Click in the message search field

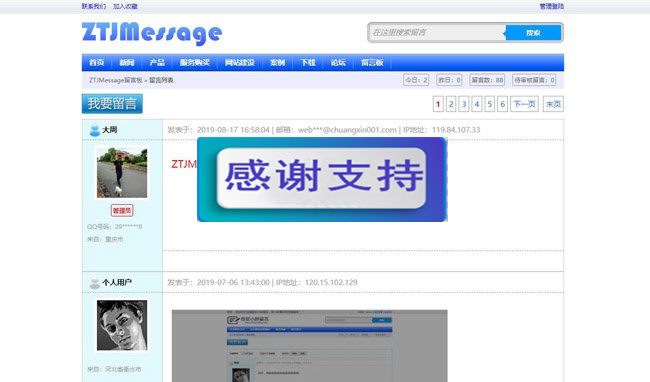(437, 33)
